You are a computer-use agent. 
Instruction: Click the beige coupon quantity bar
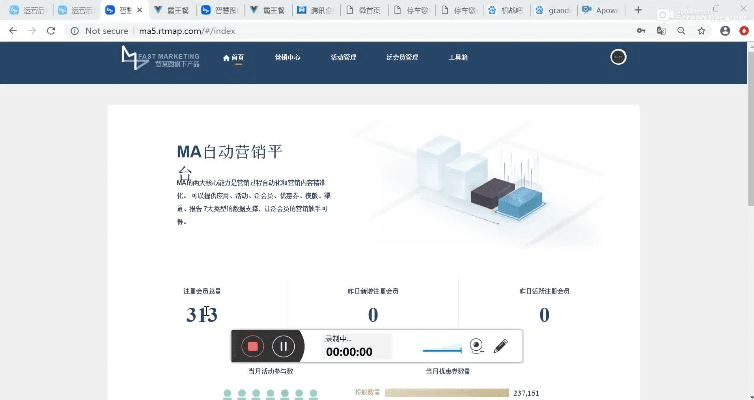tap(447, 393)
